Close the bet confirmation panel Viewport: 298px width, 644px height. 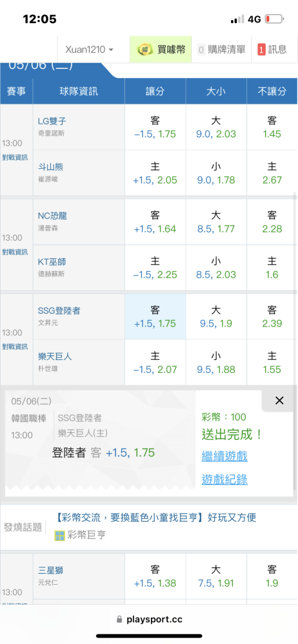coord(279,401)
